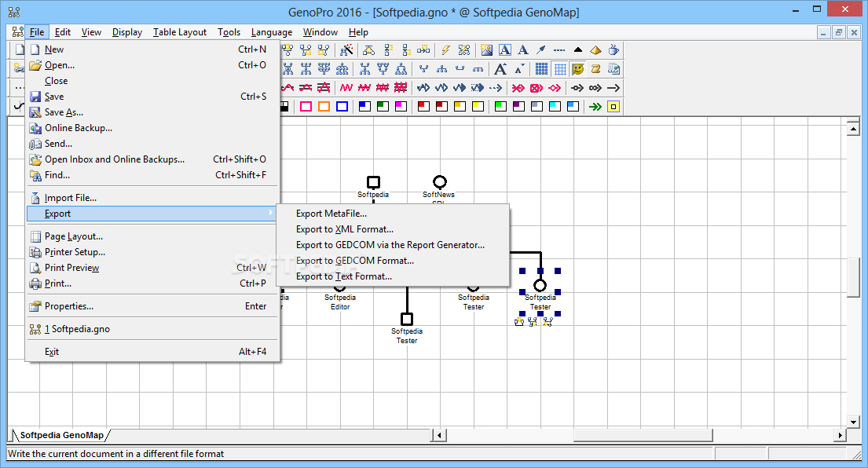Click the Family Wizard magic wand icon
The height and width of the screenshot is (468, 868).
346,49
